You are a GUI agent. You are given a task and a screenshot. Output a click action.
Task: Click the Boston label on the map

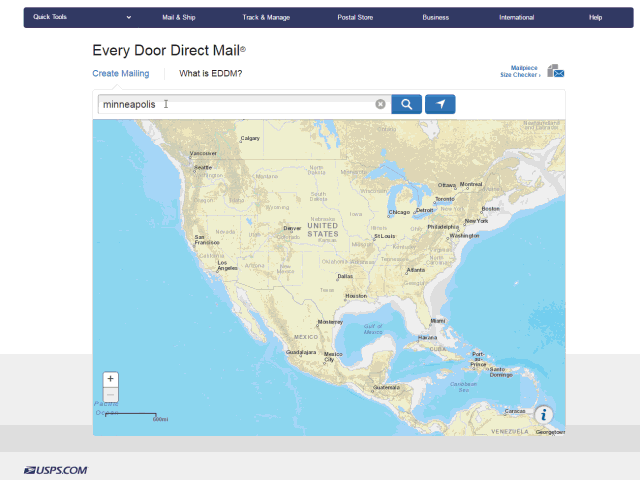tap(490, 209)
